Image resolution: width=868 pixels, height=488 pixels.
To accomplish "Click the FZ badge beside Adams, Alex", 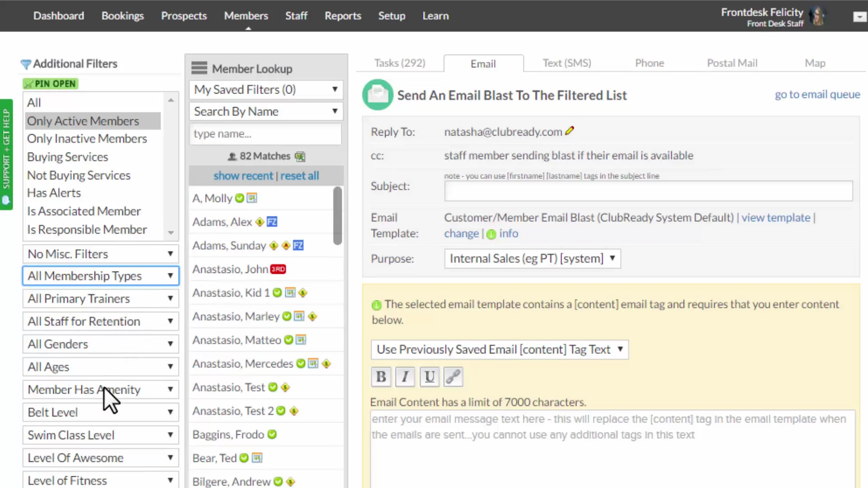I will tap(272, 222).
